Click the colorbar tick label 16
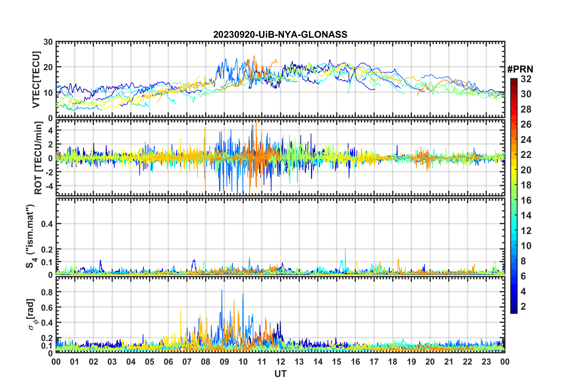561x392 pixels. coord(526,200)
